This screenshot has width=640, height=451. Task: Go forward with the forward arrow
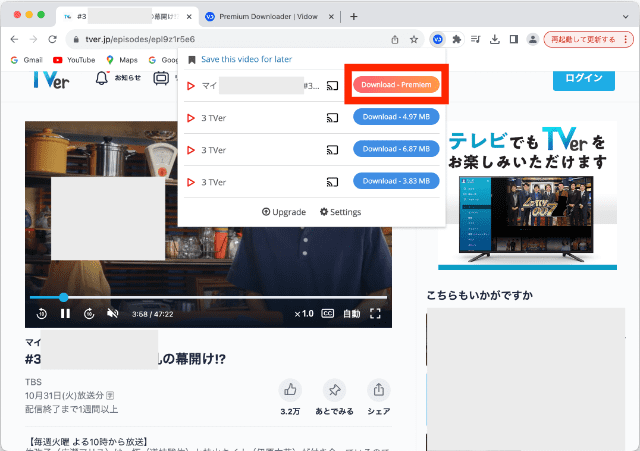click(33, 39)
